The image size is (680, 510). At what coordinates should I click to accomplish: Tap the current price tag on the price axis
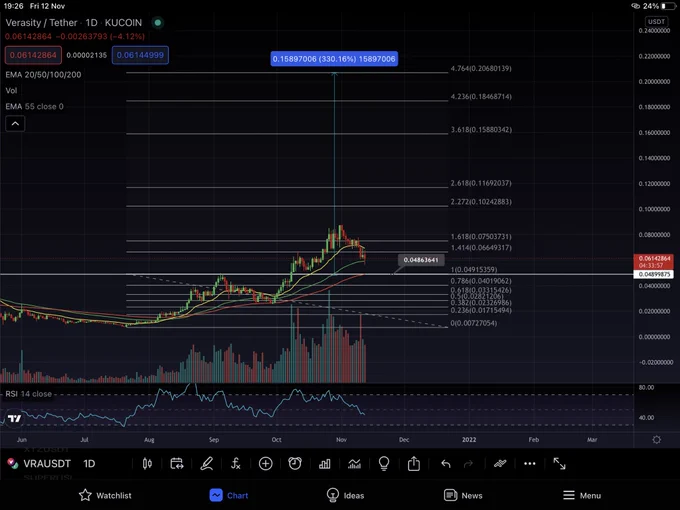pyautogui.click(x=654, y=262)
